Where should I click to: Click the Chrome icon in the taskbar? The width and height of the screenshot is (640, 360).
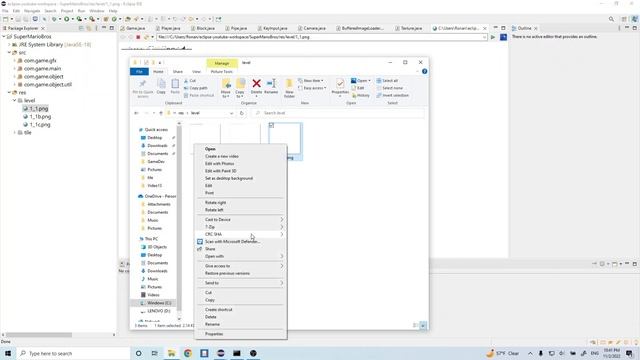coord(188,353)
